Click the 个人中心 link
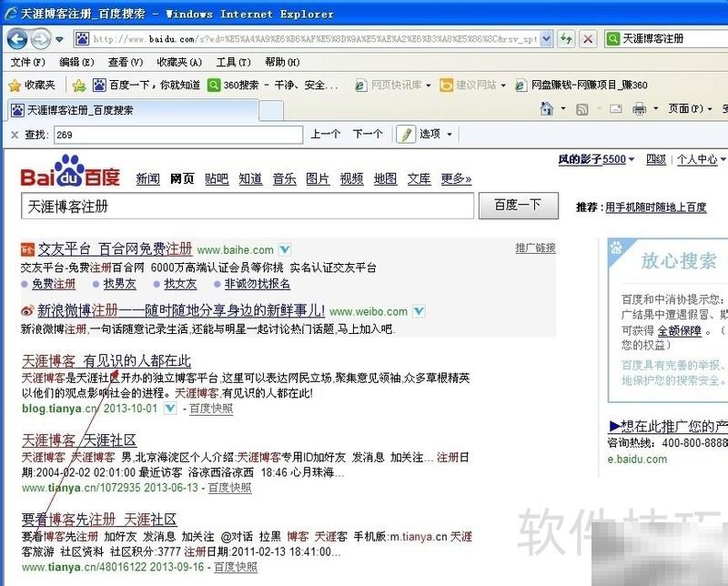 click(697, 160)
